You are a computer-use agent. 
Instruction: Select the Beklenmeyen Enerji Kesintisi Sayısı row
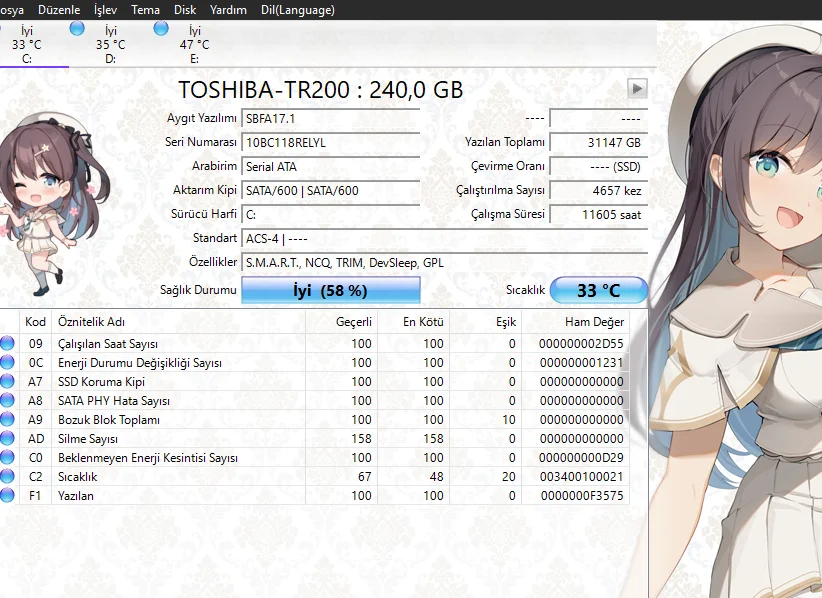pyautogui.click(x=315, y=458)
